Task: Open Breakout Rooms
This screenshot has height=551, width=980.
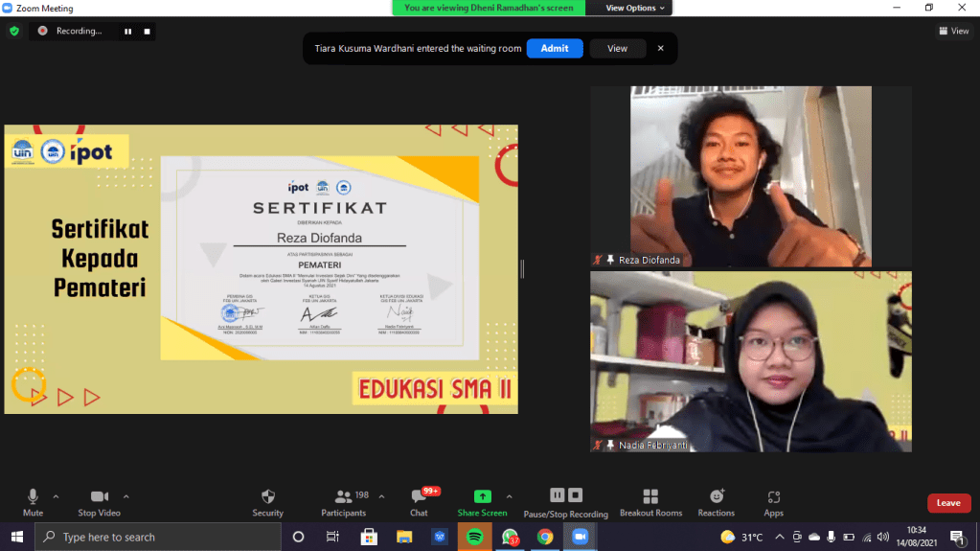Action: [650, 496]
